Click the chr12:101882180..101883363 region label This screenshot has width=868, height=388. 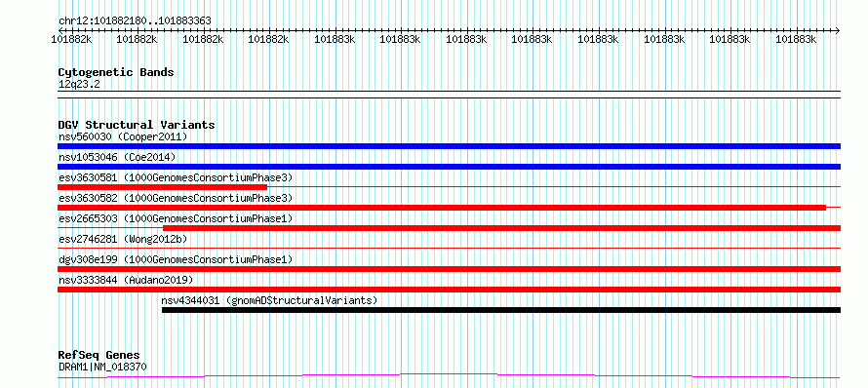[x=135, y=20]
